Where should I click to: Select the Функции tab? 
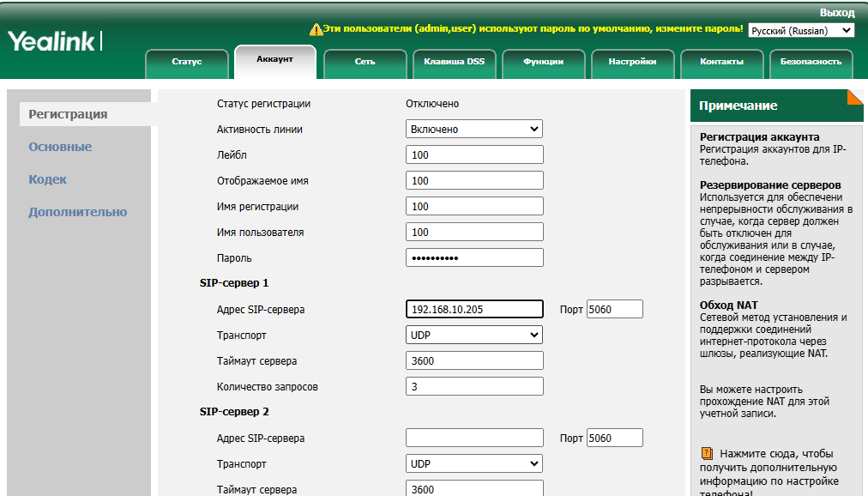[543, 62]
